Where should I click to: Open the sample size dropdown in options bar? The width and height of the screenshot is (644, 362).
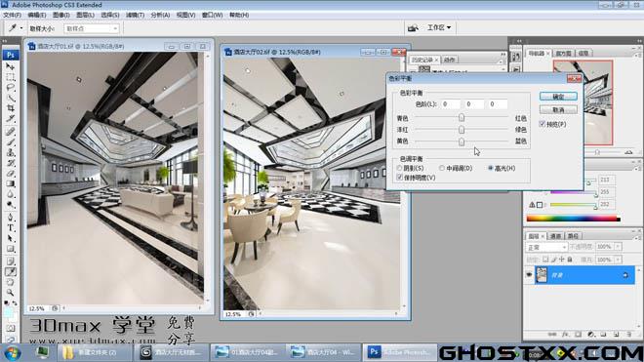pyautogui.click(x=92, y=28)
